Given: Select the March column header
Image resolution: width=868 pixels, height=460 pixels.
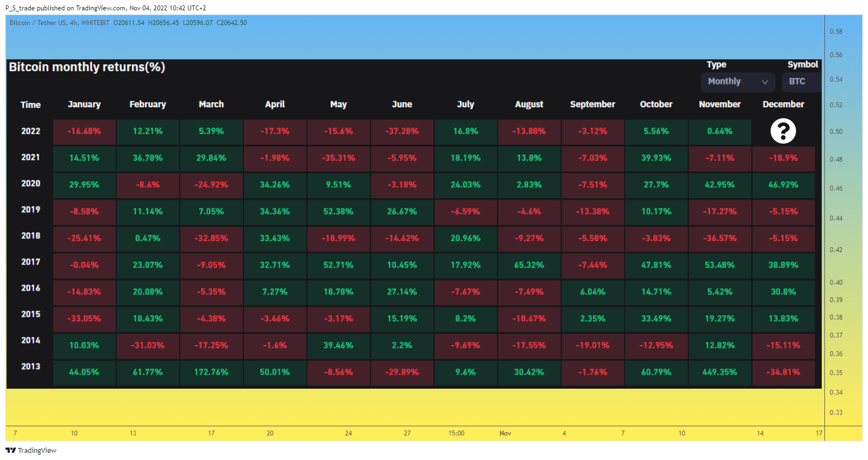Looking at the screenshot, I should [x=211, y=105].
